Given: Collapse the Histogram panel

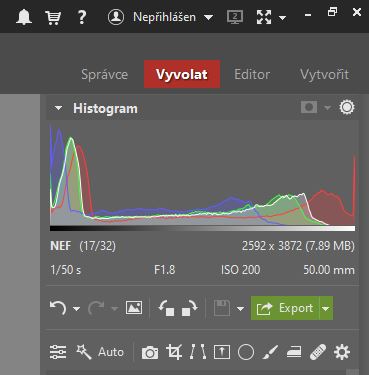Looking at the screenshot, I should pos(59,108).
